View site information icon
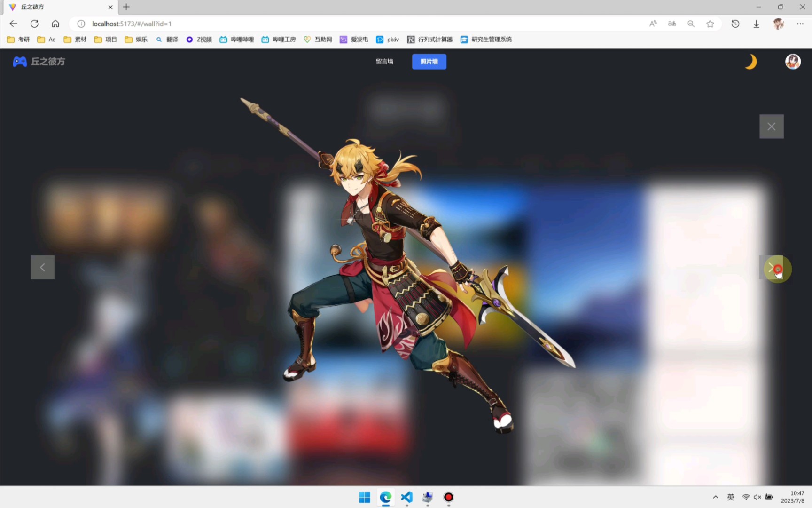 click(x=81, y=24)
